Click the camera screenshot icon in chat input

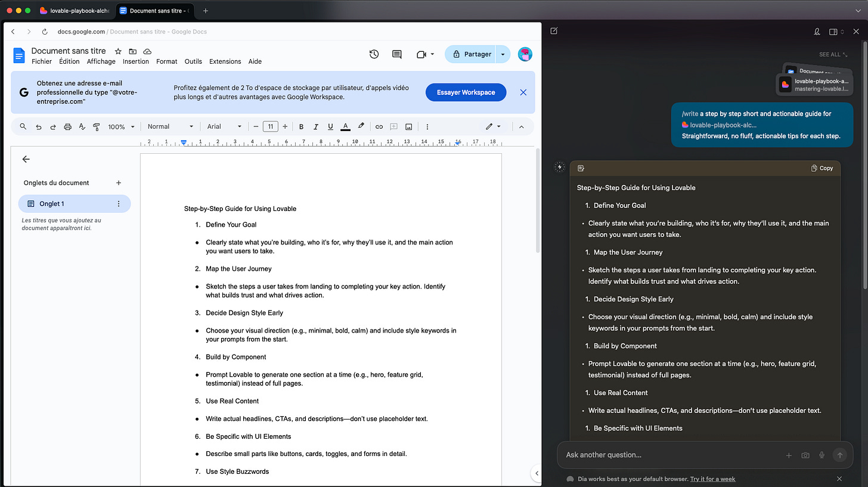(805, 455)
